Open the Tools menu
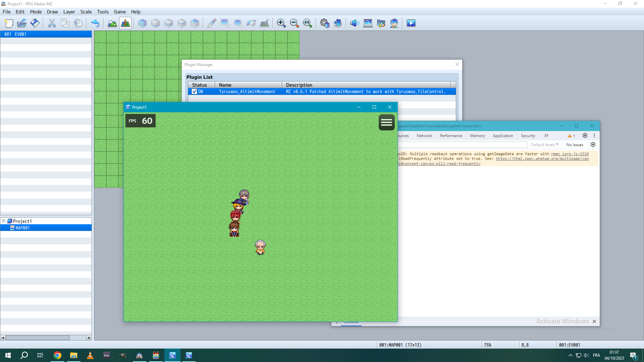644x362 pixels. tap(103, 12)
